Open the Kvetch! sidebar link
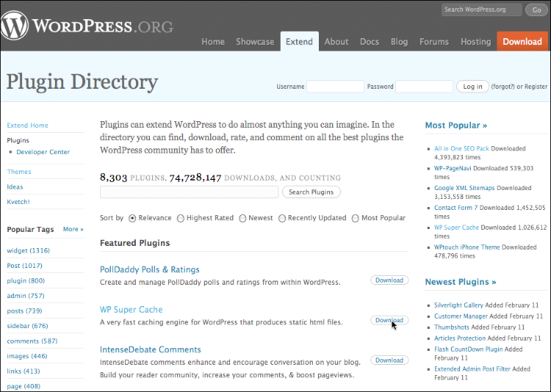 18,202
